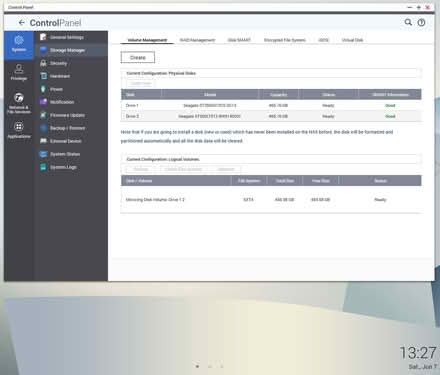The width and height of the screenshot is (440, 375).
Task: Switch to the Virtual Disk tab
Action: coord(352,40)
